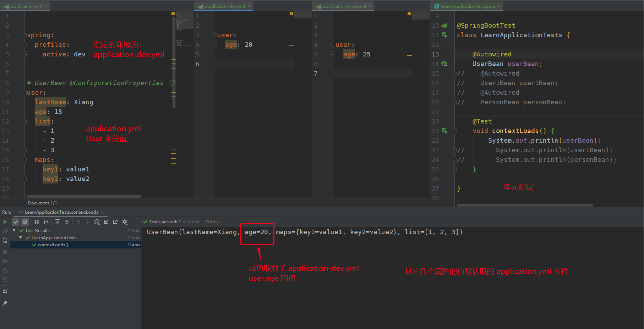
Task: Fold the profiles: block in application.yml
Action: click(x=24, y=45)
